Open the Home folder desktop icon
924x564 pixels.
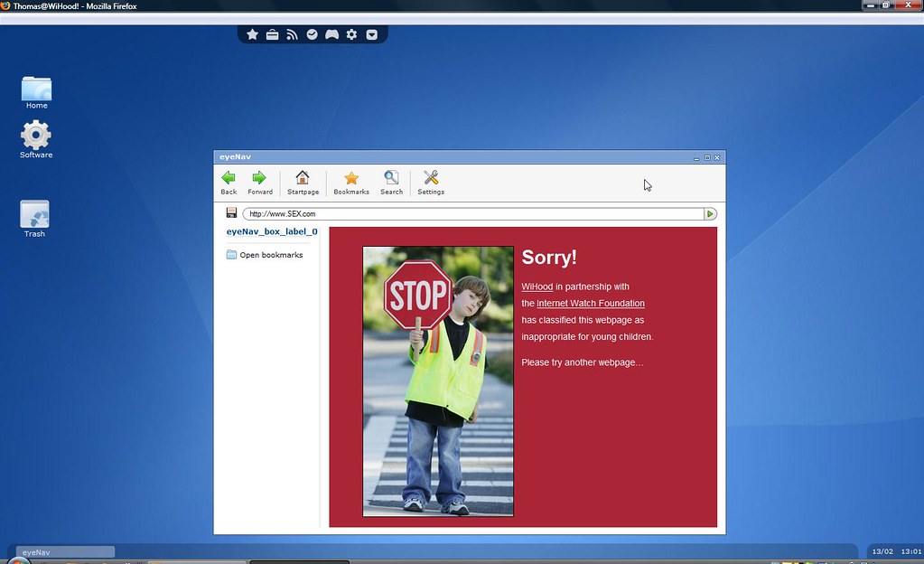coord(36,92)
